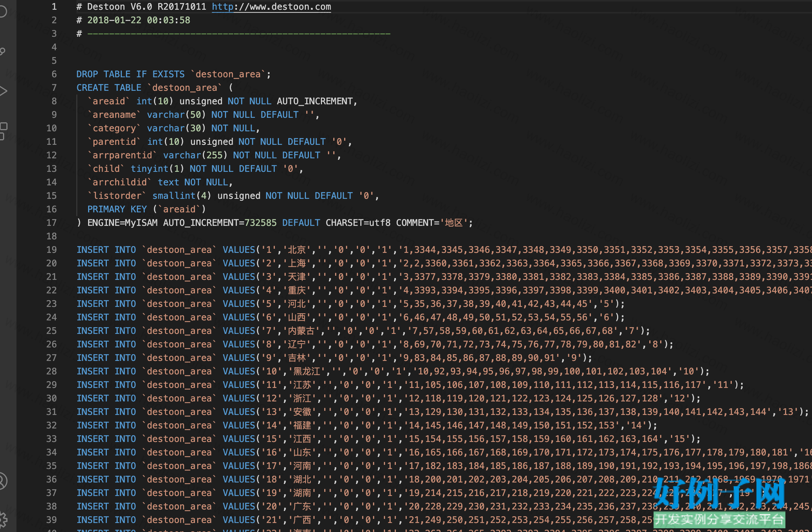Click line number 7 in the gutter
Image resolution: width=812 pixels, height=532 pixels.
click(x=54, y=88)
